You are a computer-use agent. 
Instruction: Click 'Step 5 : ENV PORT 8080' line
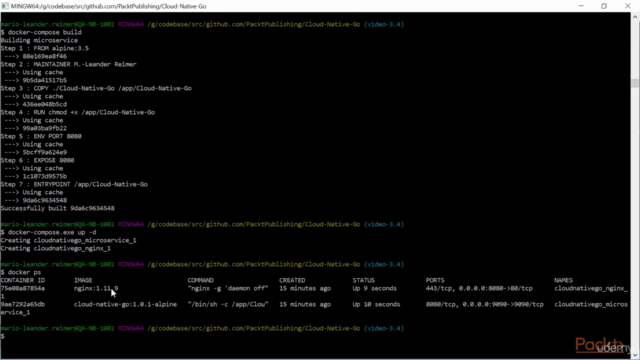(41, 136)
